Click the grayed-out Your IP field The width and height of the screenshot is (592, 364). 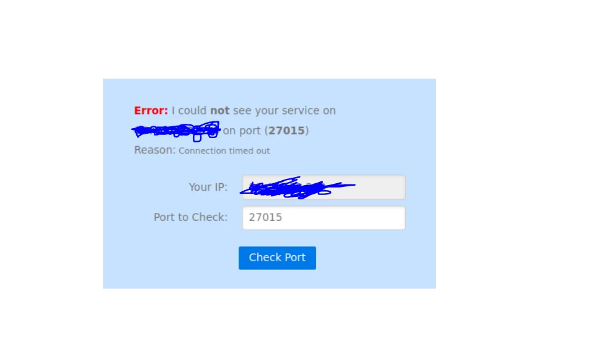click(324, 187)
